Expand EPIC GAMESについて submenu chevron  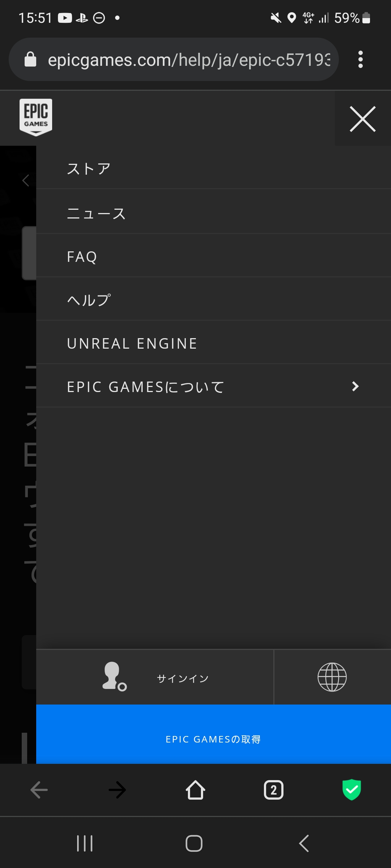tap(355, 386)
